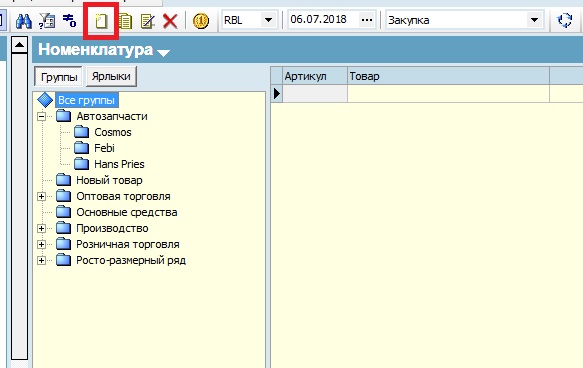This screenshot has height=368, width=583.
Task: Edit the item using pencil icon
Action: click(148, 21)
